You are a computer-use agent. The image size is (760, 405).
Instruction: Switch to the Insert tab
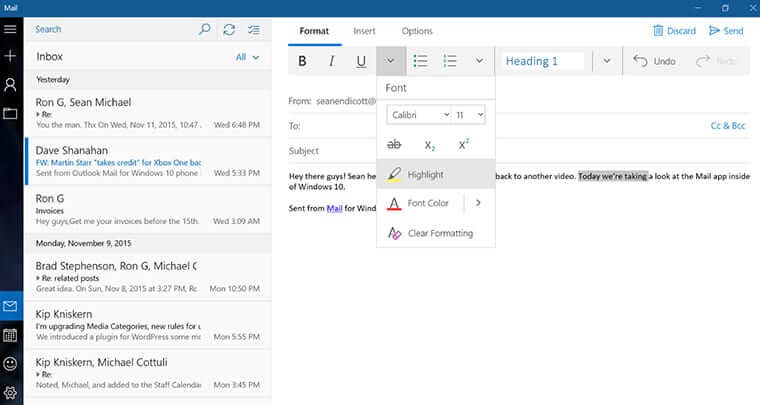coord(364,31)
